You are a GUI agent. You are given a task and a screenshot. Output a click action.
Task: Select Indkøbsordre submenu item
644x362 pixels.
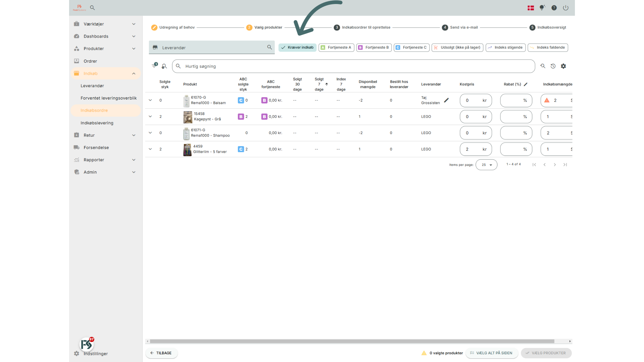105,111
